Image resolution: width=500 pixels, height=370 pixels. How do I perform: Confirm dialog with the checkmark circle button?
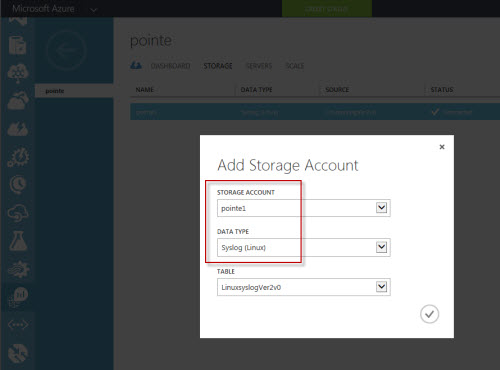point(429,314)
